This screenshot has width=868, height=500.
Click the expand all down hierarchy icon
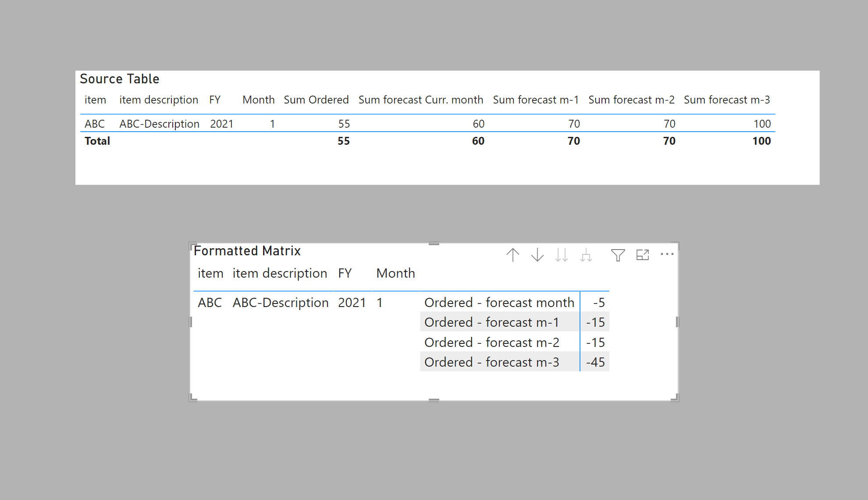point(586,255)
